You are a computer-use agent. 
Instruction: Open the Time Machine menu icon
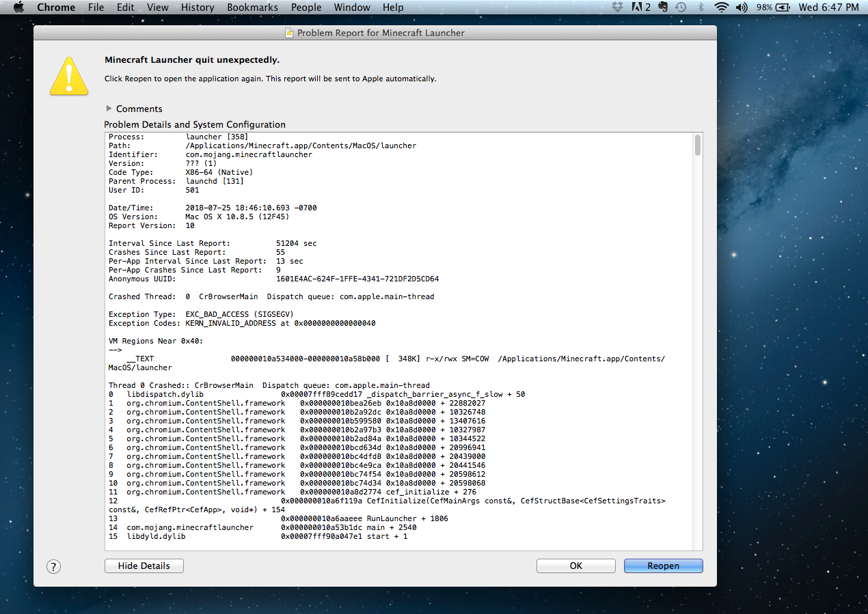point(681,8)
